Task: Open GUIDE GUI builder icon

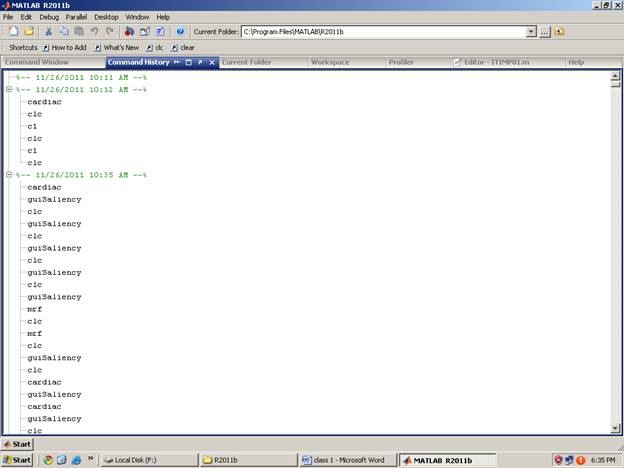Action: (x=145, y=31)
